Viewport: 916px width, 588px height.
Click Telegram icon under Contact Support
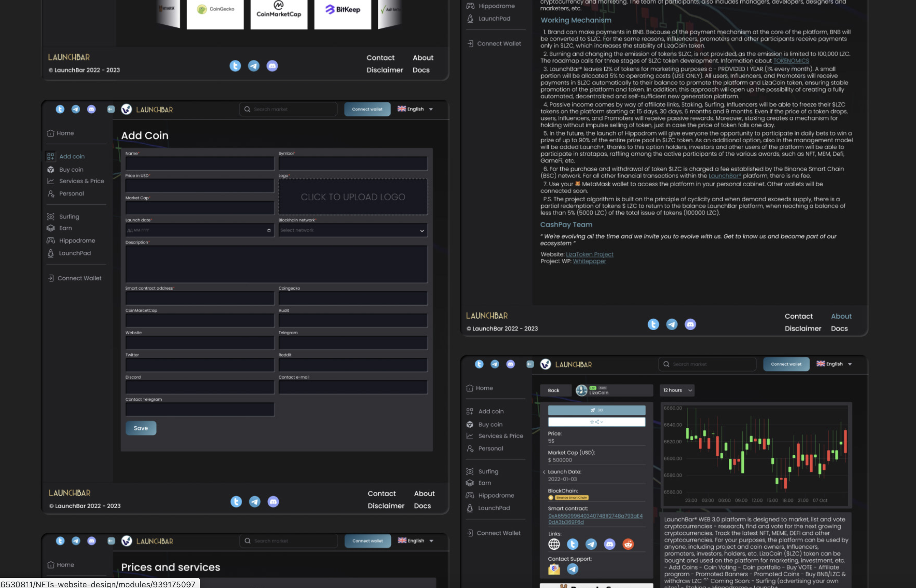click(x=572, y=569)
